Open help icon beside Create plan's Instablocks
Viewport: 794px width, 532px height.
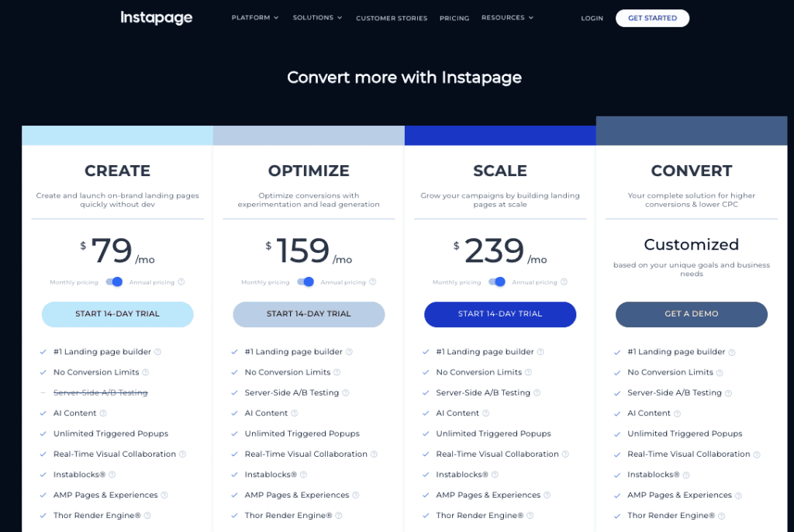[112, 475]
